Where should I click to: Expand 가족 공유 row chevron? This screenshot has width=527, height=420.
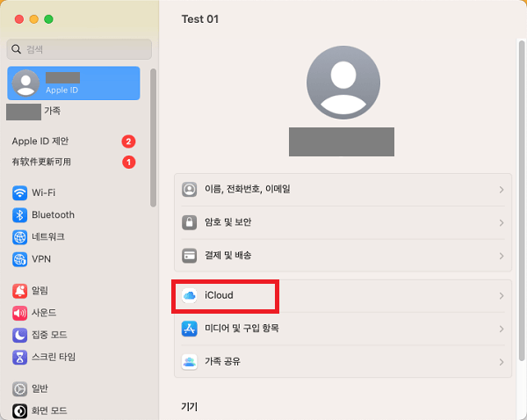pos(502,362)
